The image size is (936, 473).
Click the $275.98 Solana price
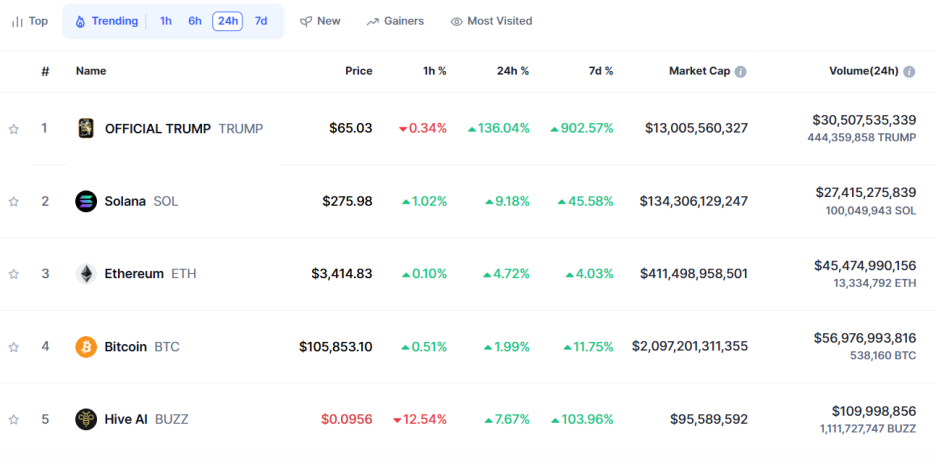pos(347,201)
